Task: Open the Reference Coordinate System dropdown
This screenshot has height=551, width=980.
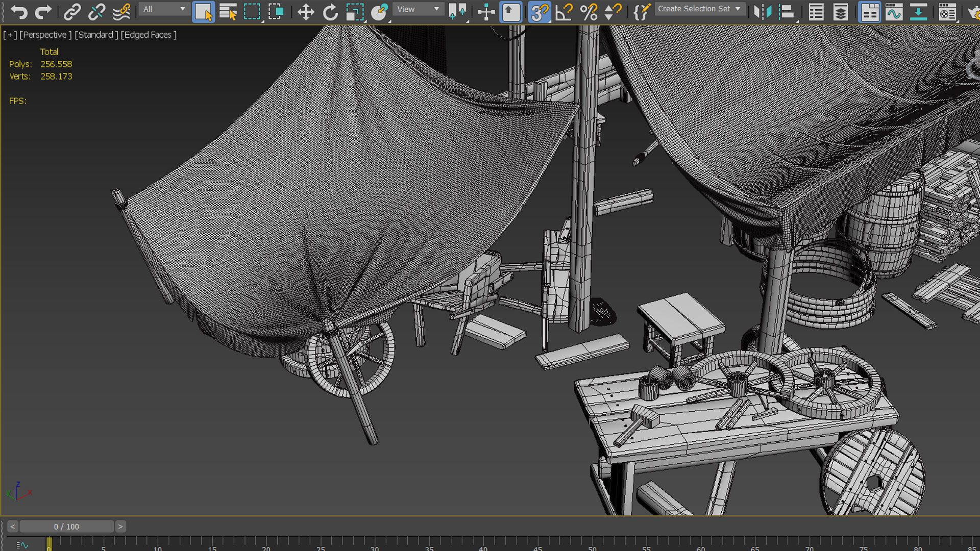Action: (x=418, y=9)
